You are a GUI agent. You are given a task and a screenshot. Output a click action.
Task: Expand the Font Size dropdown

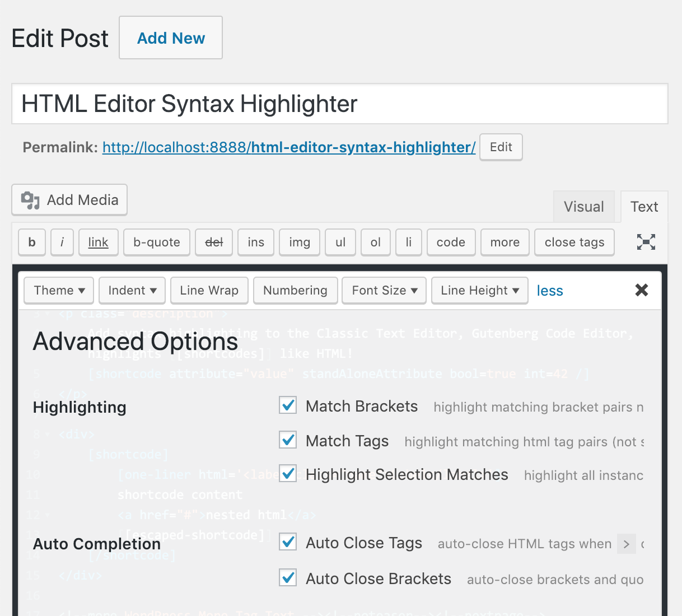coord(384,290)
